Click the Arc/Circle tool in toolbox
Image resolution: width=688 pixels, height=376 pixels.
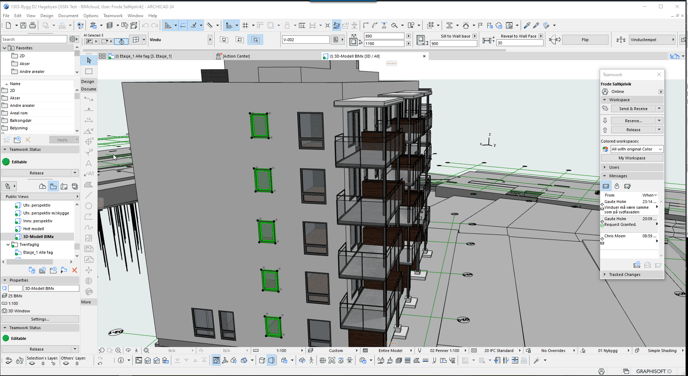coord(89,206)
